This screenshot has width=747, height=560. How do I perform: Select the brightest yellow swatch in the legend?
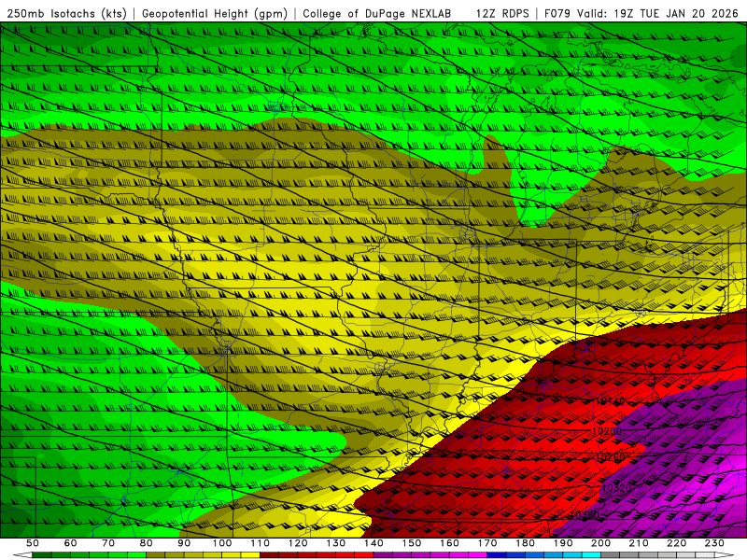click(250, 555)
